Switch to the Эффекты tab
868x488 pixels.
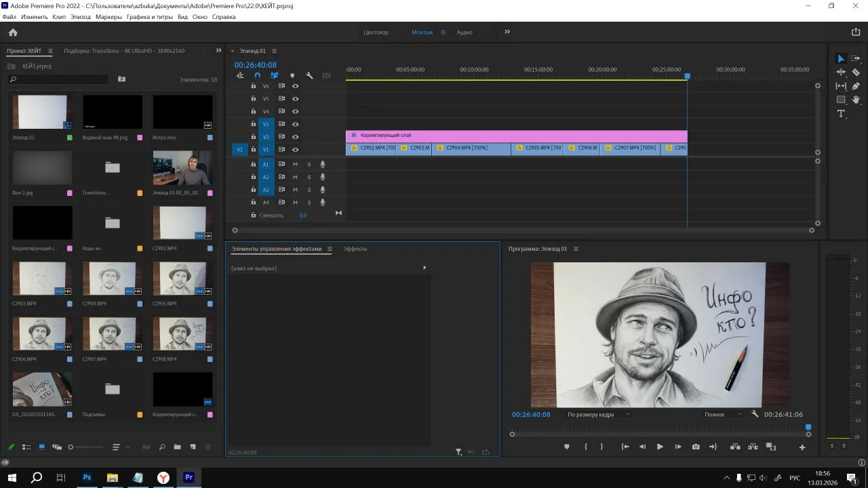[x=355, y=249]
